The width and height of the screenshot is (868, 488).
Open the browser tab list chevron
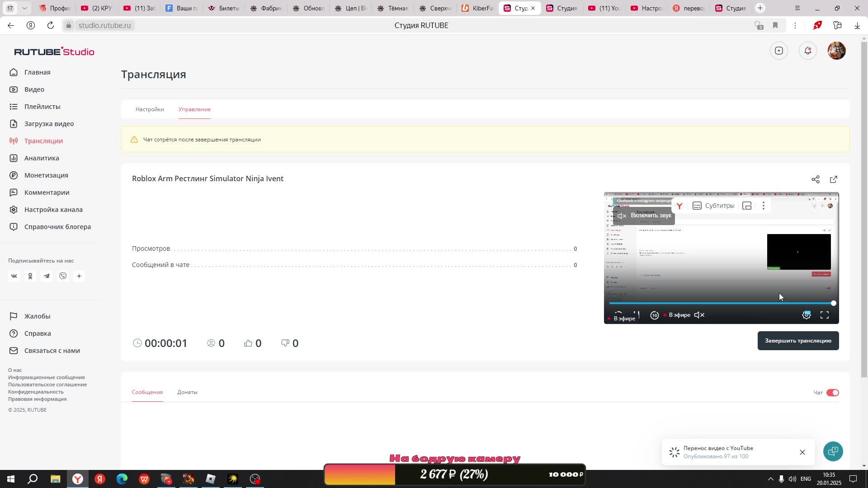(x=24, y=8)
